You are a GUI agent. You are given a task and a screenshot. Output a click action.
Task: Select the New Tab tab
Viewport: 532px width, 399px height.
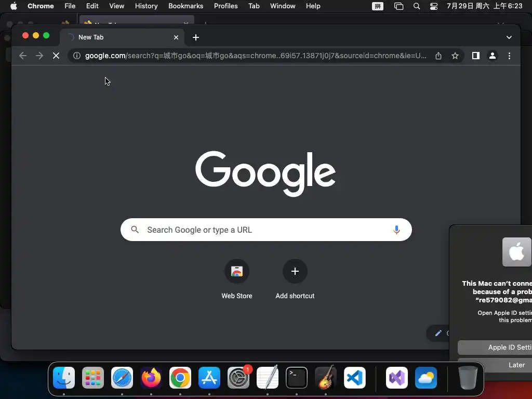coord(122,37)
